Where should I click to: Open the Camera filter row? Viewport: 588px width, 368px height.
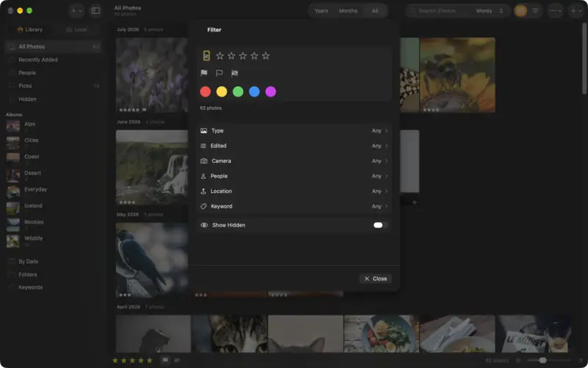(x=294, y=160)
